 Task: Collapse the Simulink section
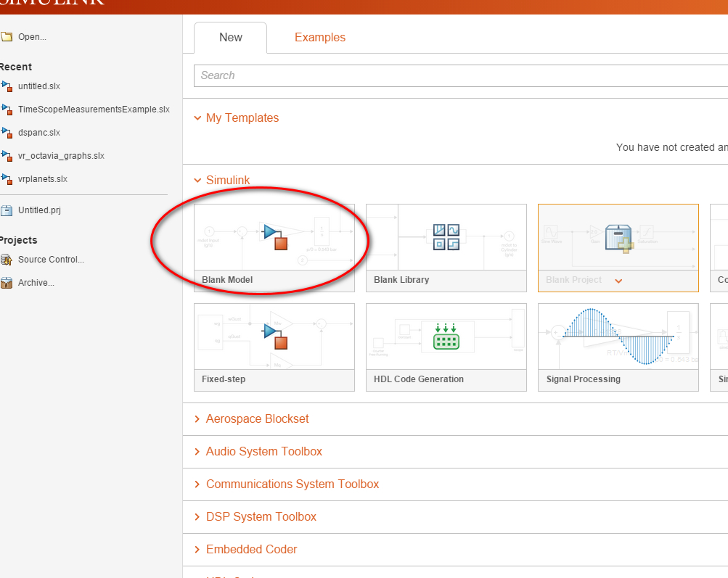click(x=197, y=181)
